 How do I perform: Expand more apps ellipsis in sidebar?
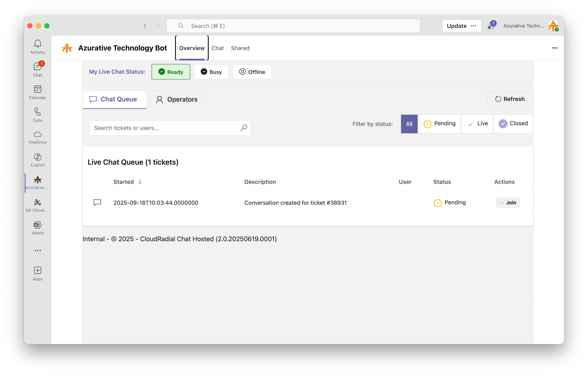[x=38, y=250]
